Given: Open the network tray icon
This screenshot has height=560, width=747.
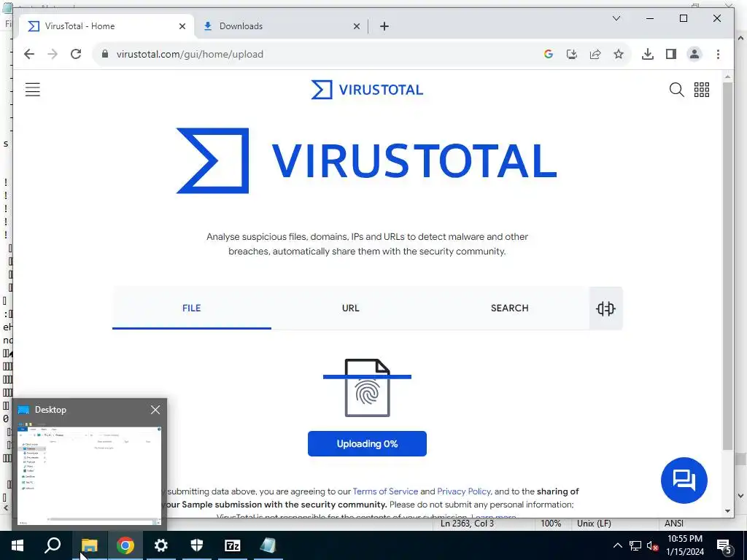Looking at the screenshot, I should tap(635, 545).
